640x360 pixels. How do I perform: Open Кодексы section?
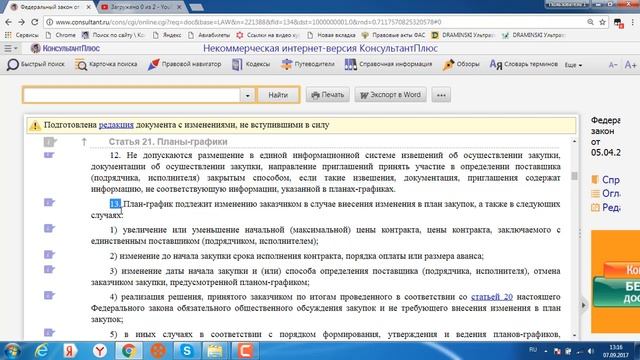(251, 64)
